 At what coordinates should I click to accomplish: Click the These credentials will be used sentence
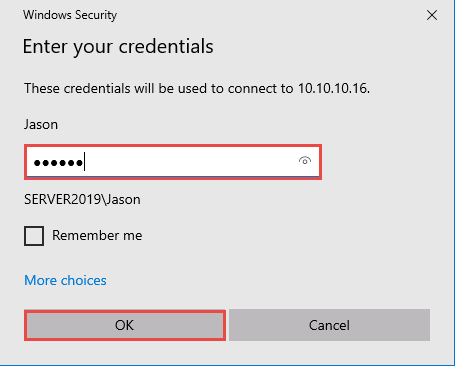(197, 88)
